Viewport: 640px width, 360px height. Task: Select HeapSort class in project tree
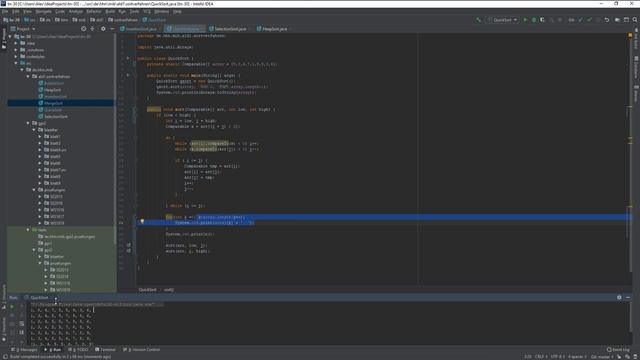click(x=52, y=90)
